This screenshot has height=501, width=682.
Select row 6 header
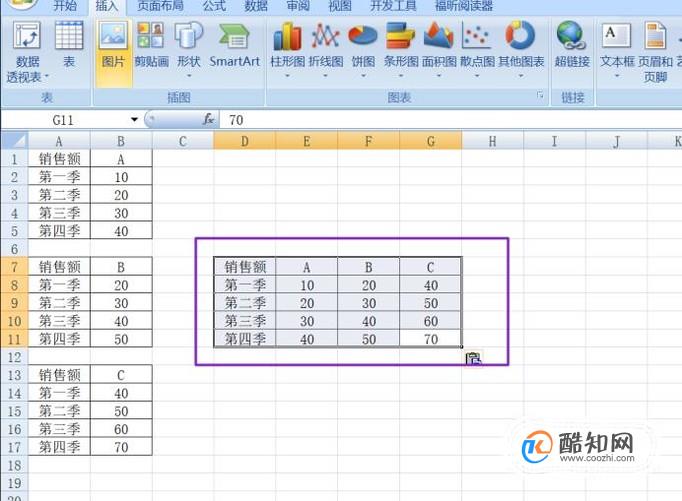click(14, 249)
